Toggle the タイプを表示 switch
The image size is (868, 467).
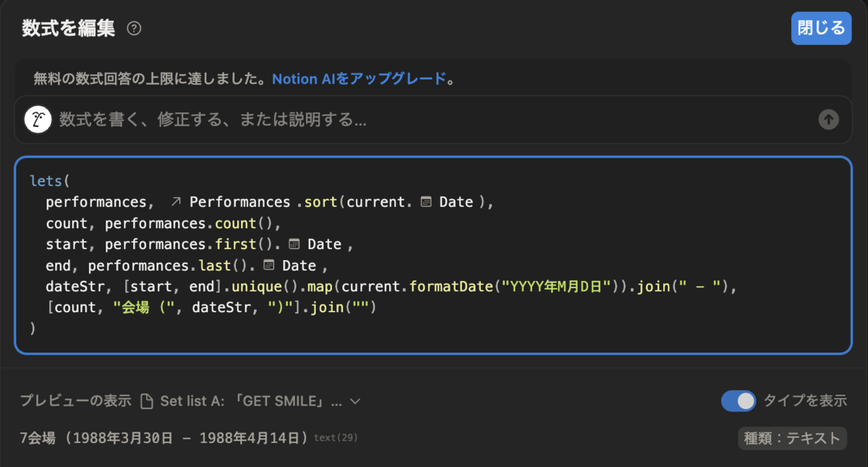[738, 400]
